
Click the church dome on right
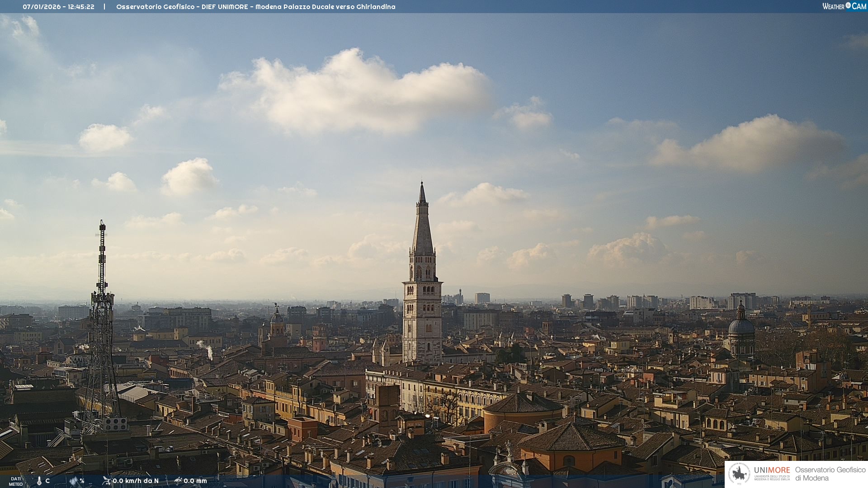[741, 326]
